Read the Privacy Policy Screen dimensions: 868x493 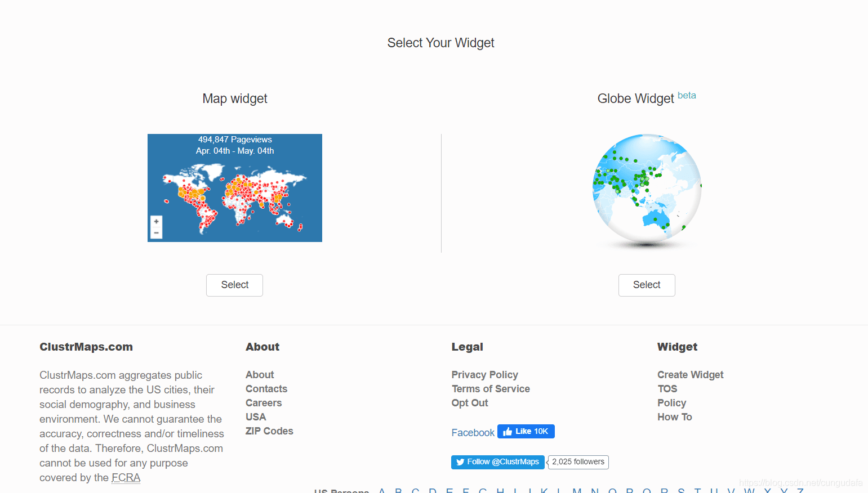pyautogui.click(x=484, y=375)
